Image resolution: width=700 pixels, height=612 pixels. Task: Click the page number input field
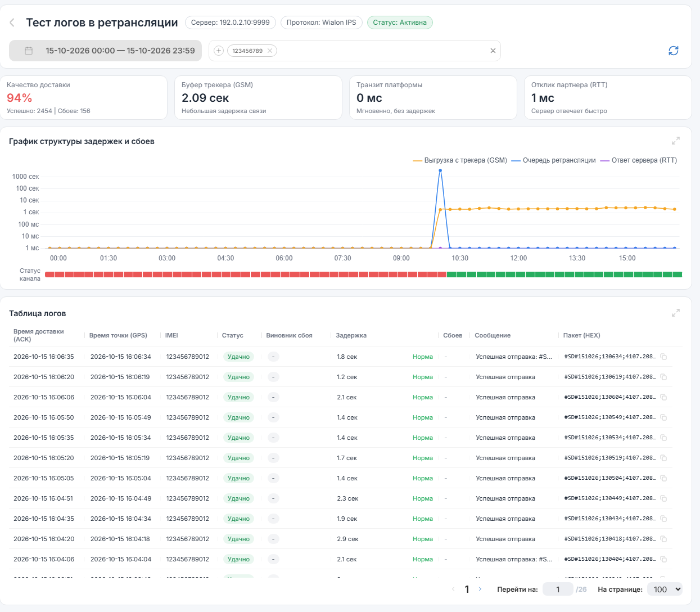coord(558,589)
